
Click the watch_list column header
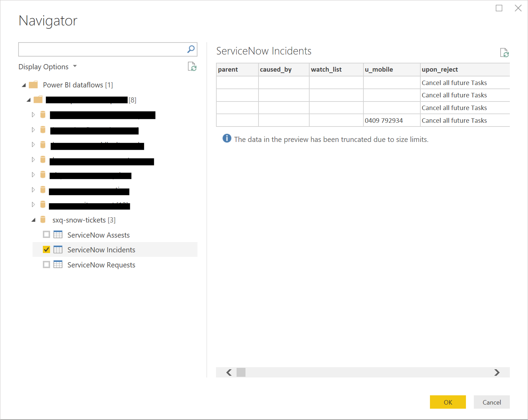(x=336, y=70)
